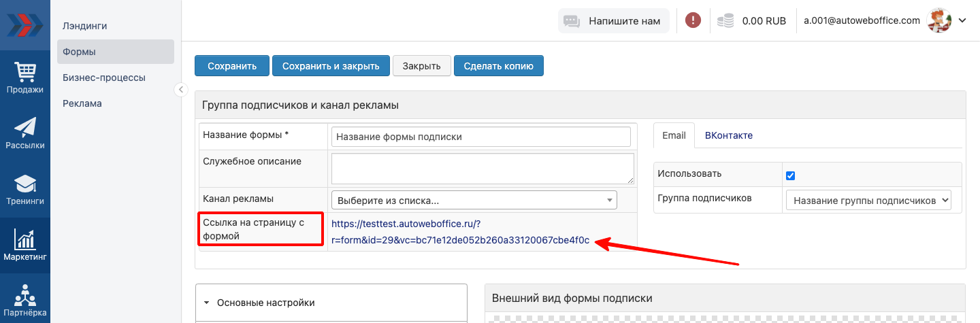The height and width of the screenshot is (323, 980).
Task: Toggle the Использовать checkbox
Action: (790, 175)
